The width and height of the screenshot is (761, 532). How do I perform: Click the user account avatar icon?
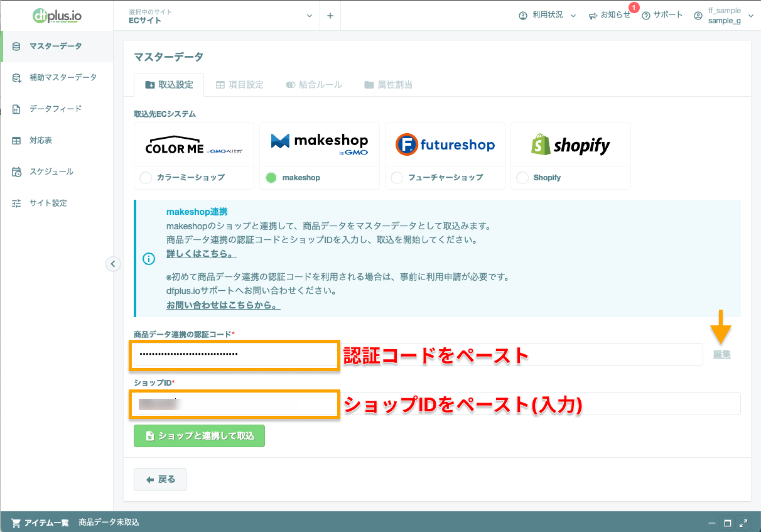698,16
